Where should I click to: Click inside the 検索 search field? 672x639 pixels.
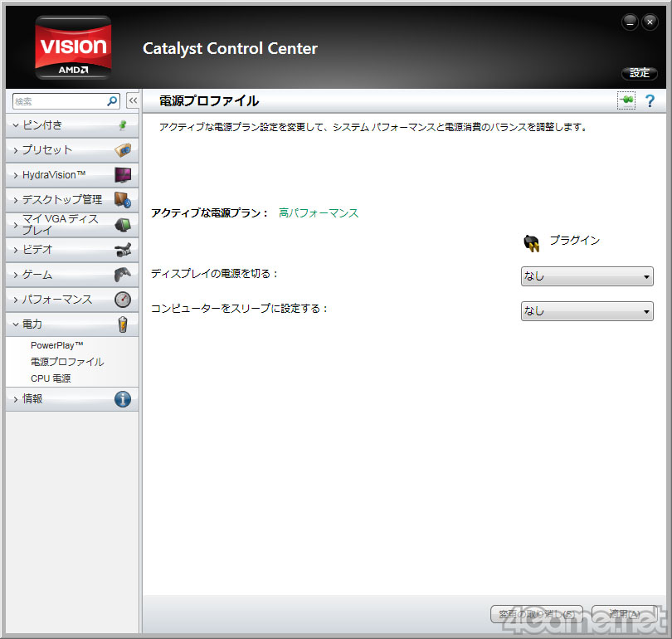tap(58, 101)
